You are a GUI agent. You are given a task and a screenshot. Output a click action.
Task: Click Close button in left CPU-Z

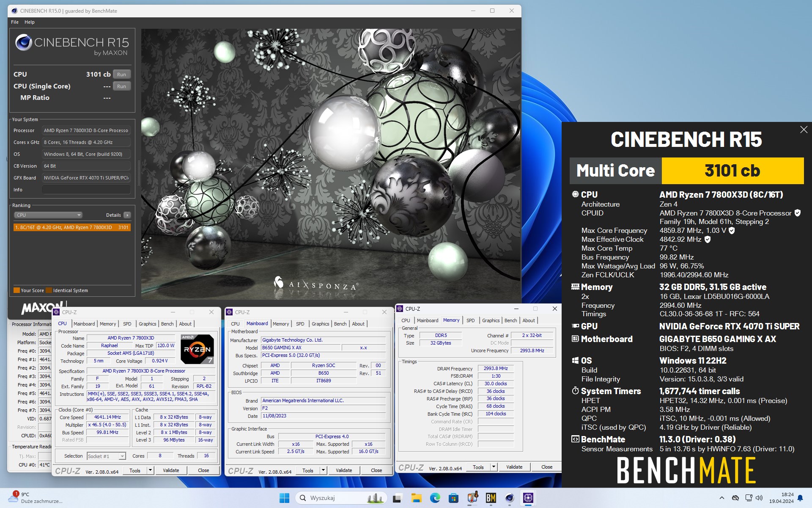tap(203, 470)
